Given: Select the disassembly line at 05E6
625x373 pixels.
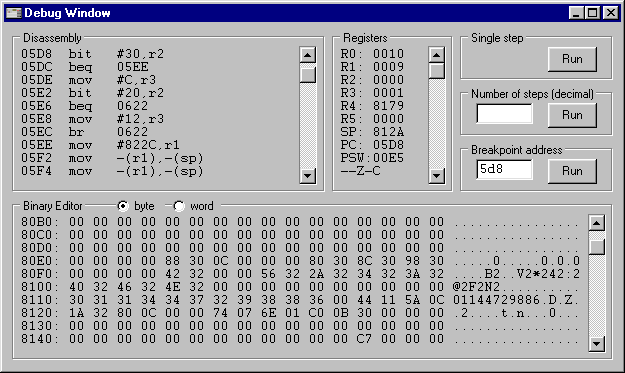Looking at the screenshot, I should click(85, 106).
